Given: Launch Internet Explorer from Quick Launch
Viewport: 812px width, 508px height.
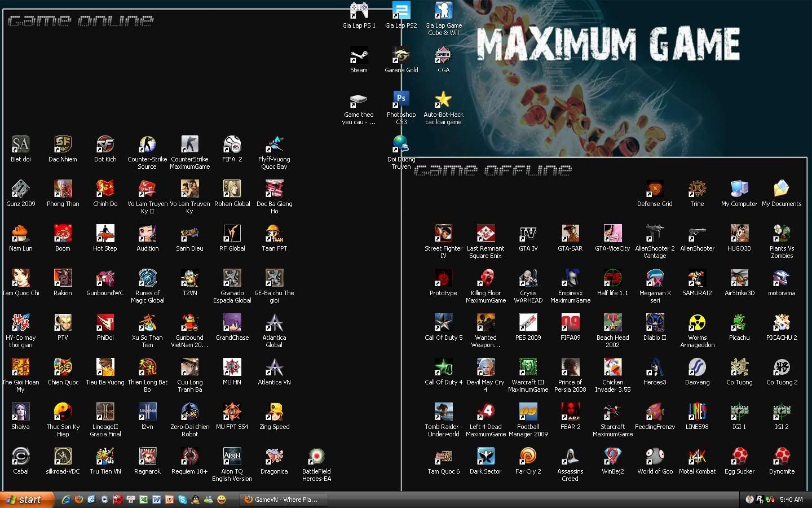Looking at the screenshot, I should 66,500.
